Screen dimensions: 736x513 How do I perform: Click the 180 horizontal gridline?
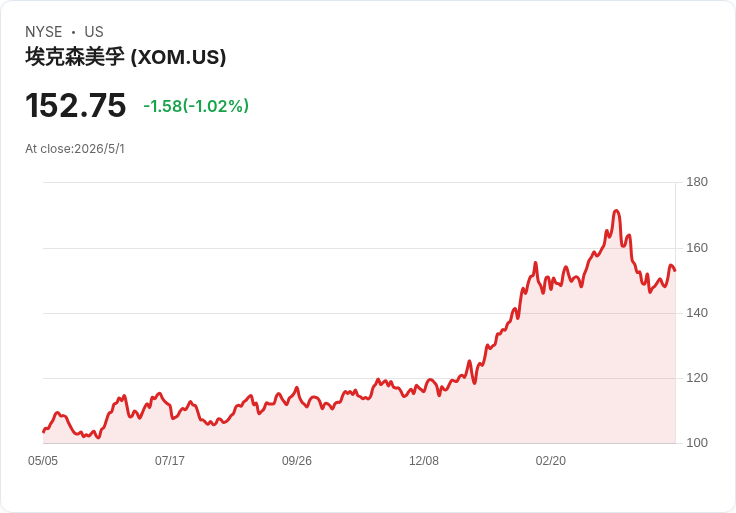359,182
